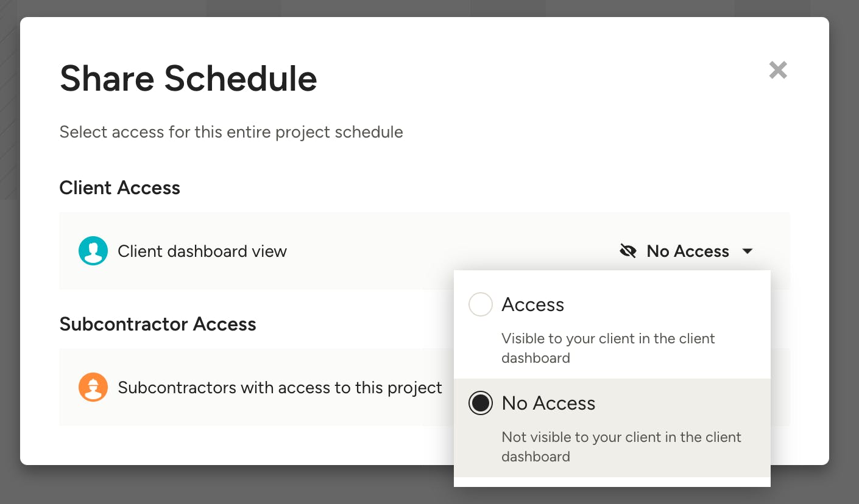Click the caret arrow beside No Access
The image size is (859, 504).
pyautogui.click(x=748, y=251)
